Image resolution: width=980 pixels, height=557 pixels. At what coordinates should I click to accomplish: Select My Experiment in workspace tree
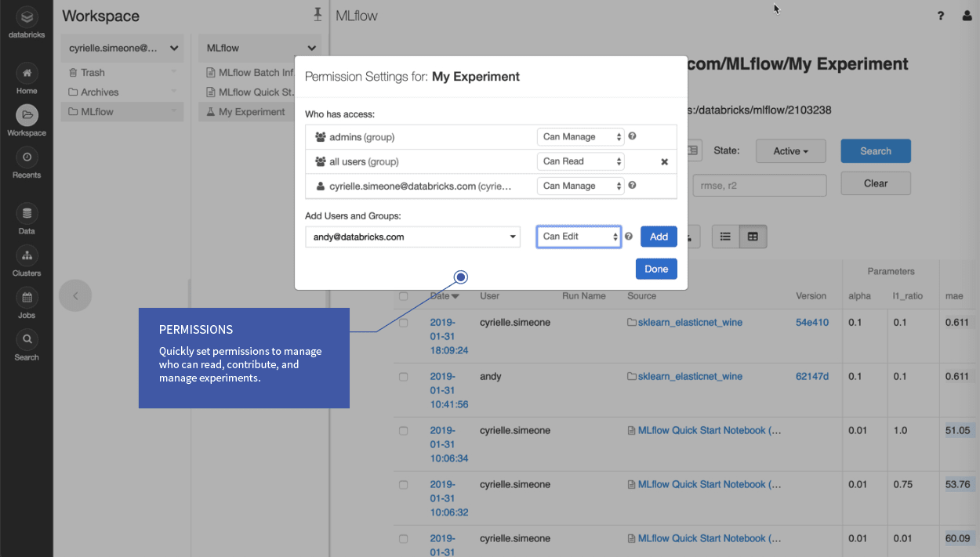click(x=251, y=112)
